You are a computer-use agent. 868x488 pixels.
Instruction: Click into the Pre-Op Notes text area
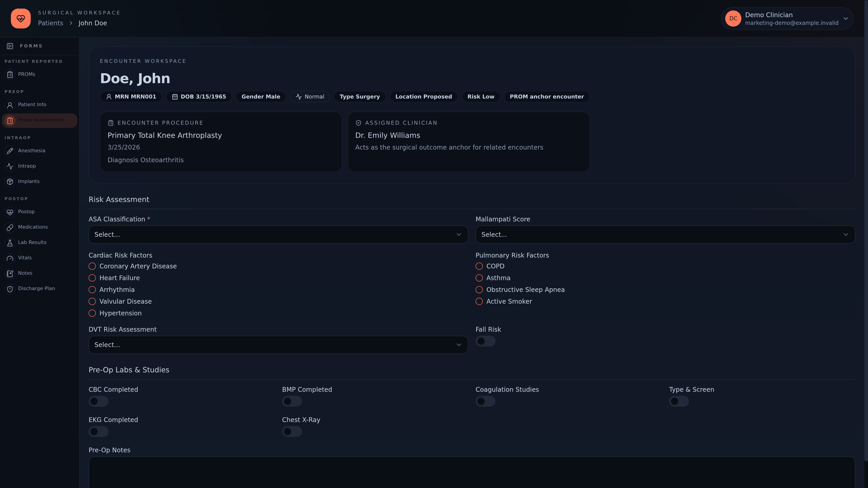pos(472,472)
